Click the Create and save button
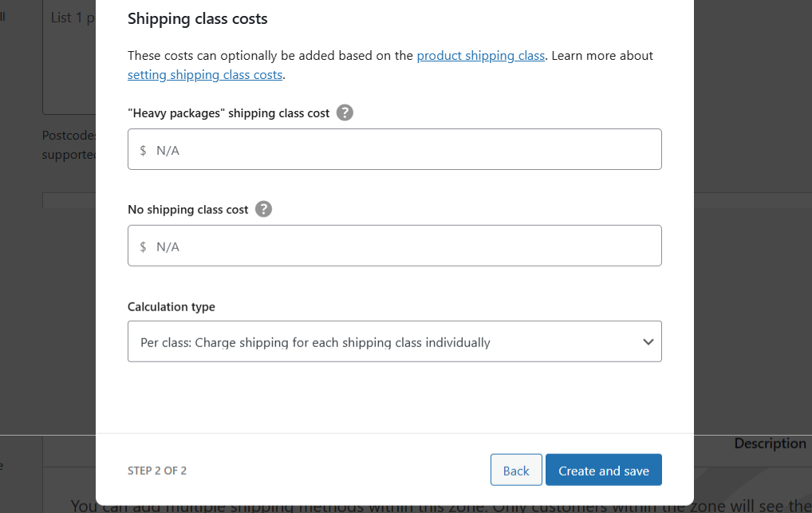 coord(604,470)
